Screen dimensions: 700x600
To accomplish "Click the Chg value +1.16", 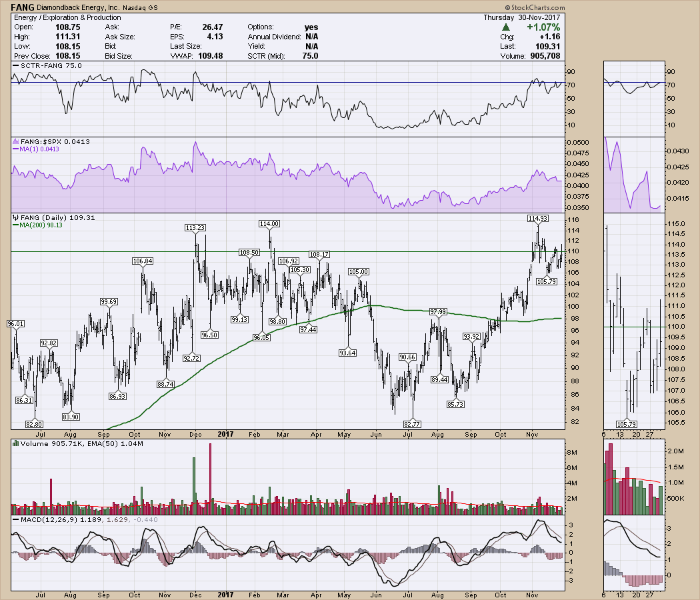I will [549, 37].
